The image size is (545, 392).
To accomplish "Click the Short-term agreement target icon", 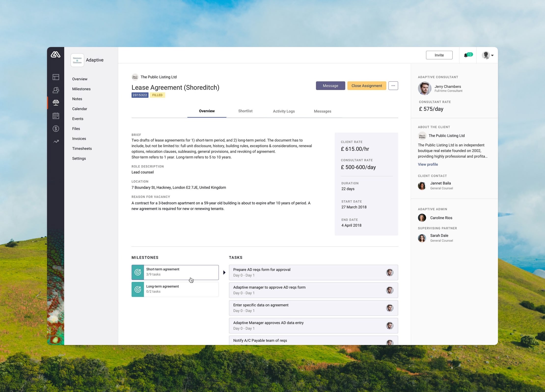I will pyautogui.click(x=138, y=272).
